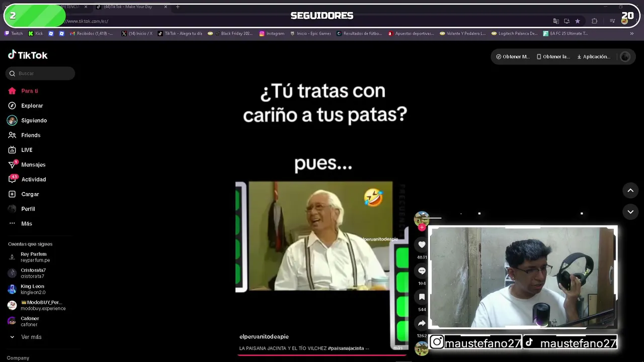This screenshot has width=644, height=362.
Task: Open comments via speech-bubble icon
Action: coord(422,271)
